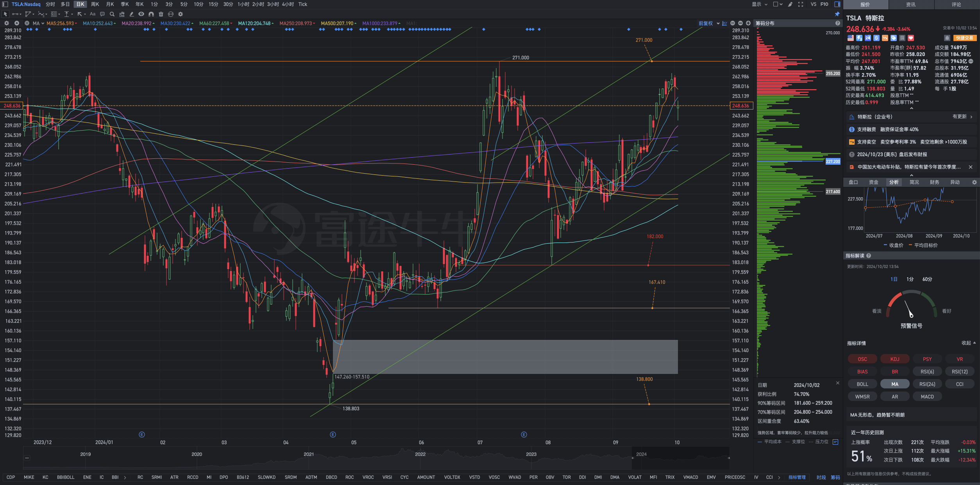Enter fullscreen chart mode icon
Screen dimensions: 980x485
coord(801,4)
